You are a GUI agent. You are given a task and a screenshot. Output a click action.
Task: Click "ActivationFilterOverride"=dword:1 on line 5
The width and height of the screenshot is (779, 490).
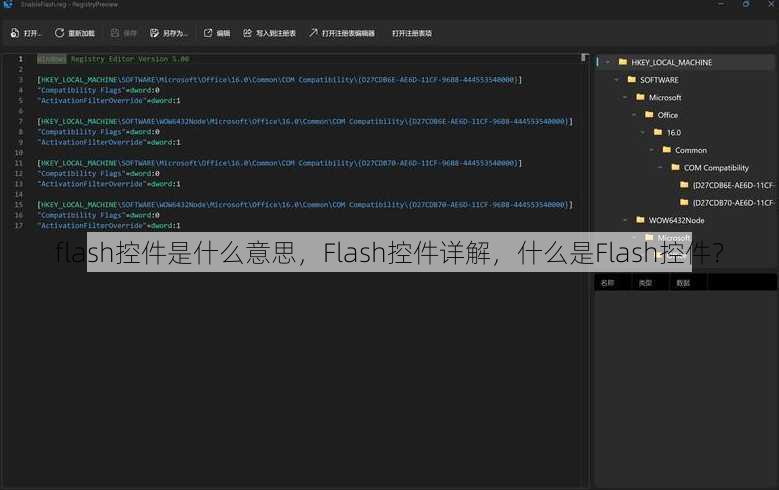(x=109, y=100)
